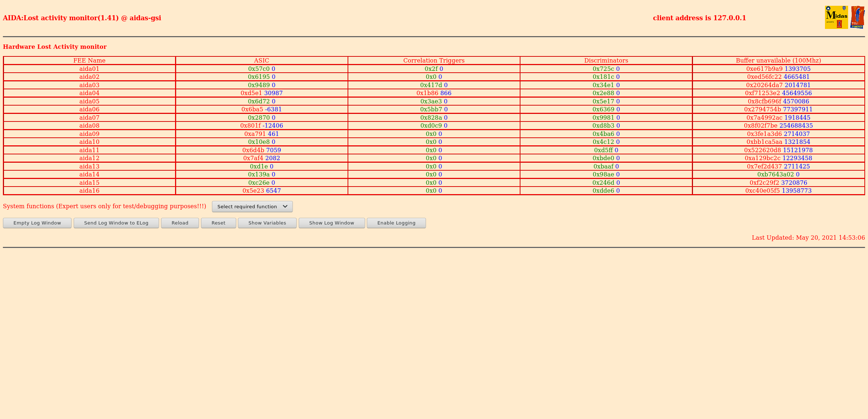Screen dimensions: 868x419
Task: Click the aida16 row name
Action: [89, 191]
